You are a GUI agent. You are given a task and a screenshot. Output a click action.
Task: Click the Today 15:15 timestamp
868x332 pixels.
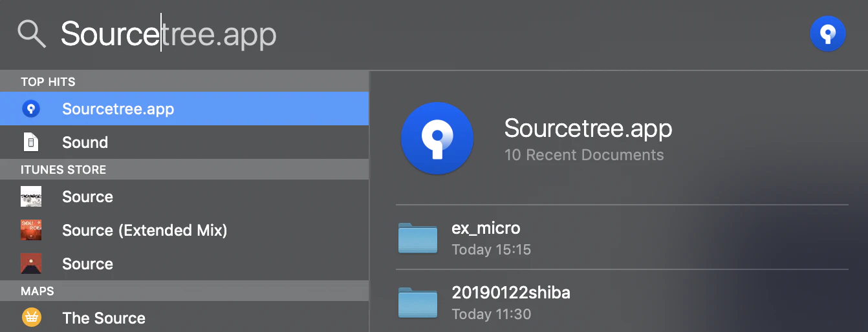[x=491, y=249]
